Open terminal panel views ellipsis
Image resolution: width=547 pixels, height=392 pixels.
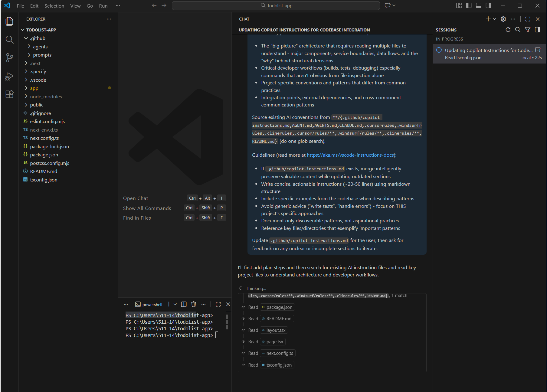[x=126, y=304]
